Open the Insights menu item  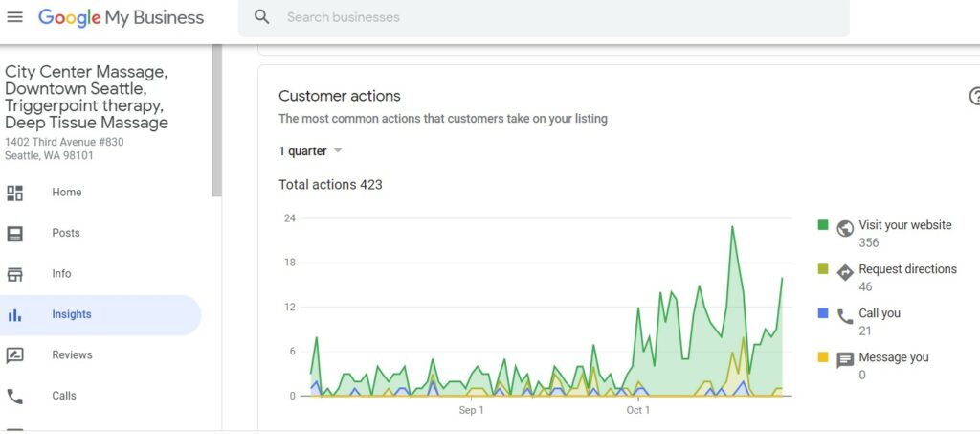click(72, 314)
